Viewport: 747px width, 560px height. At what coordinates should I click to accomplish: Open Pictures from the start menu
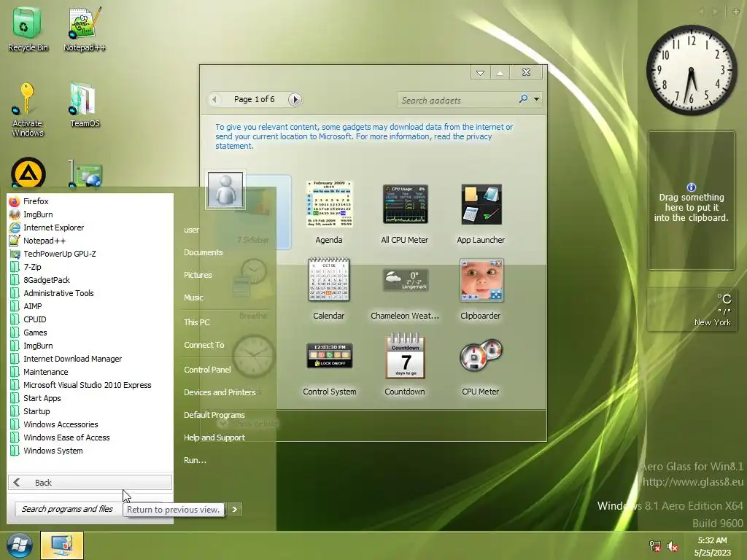point(198,275)
